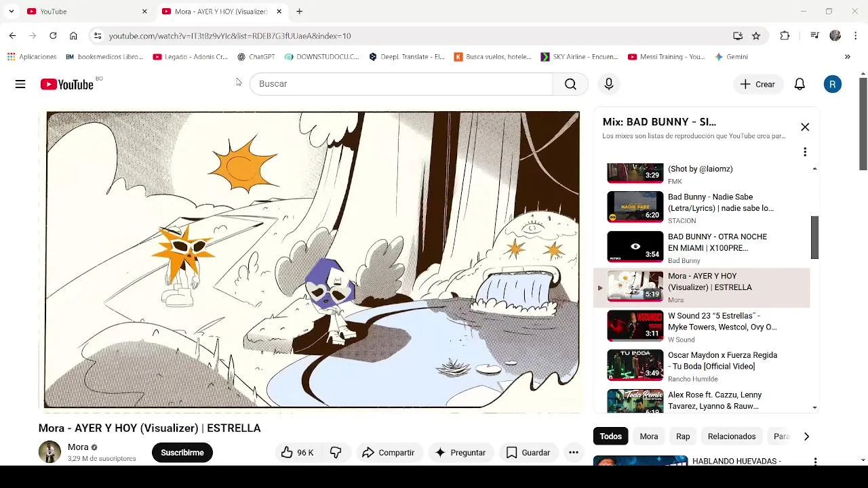Dislike the video with thumbs down
The width and height of the screenshot is (868, 488).
[336, 453]
